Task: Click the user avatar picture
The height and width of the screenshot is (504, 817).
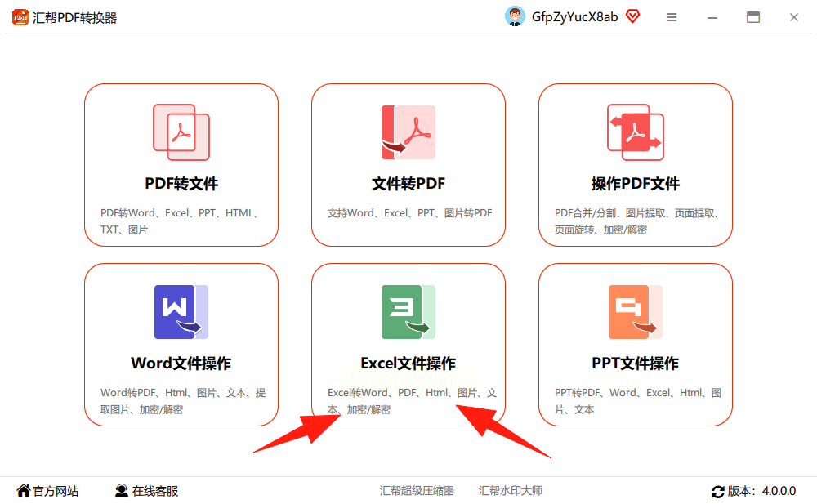Action: pos(515,16)
